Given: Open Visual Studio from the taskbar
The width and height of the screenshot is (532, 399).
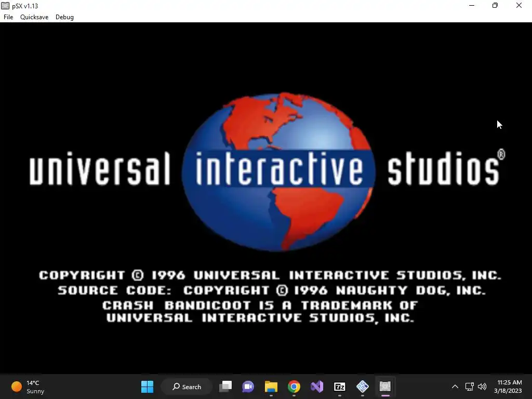Looking at the screenshot, I should [x=317, y=387].
